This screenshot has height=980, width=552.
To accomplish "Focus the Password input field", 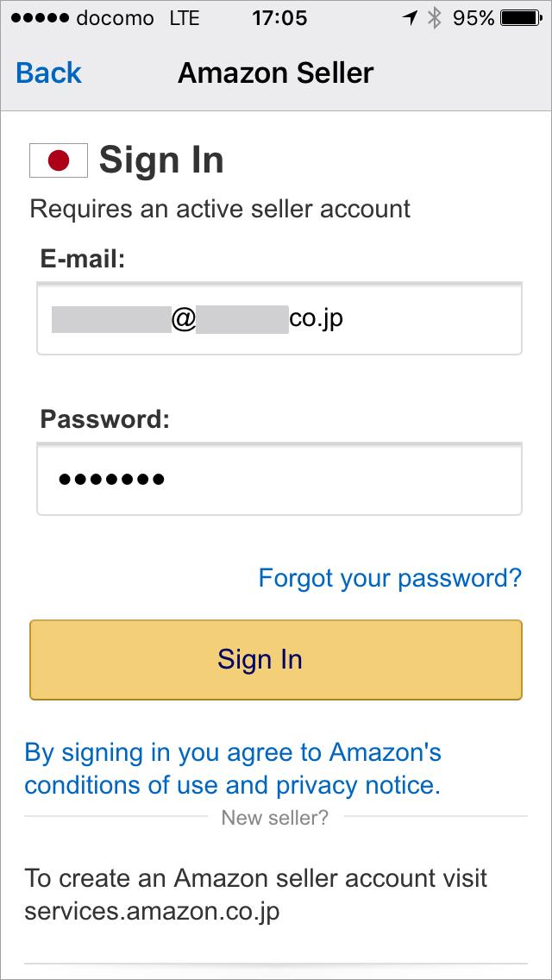I will point(279,479).
